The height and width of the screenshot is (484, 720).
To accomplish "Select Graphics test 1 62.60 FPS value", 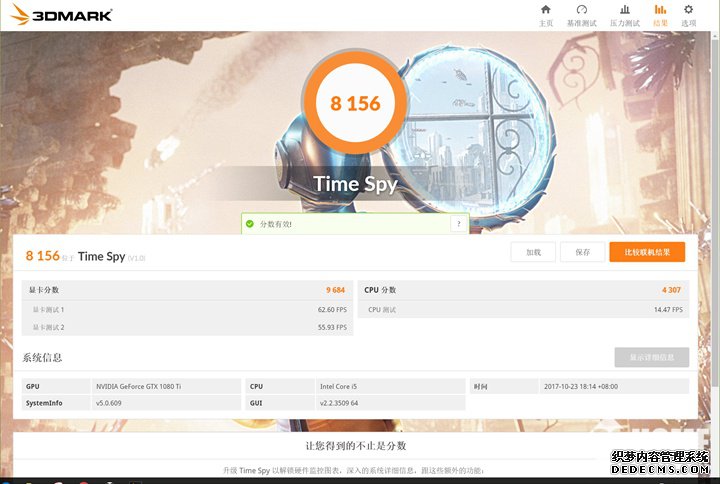I will 332,310.
